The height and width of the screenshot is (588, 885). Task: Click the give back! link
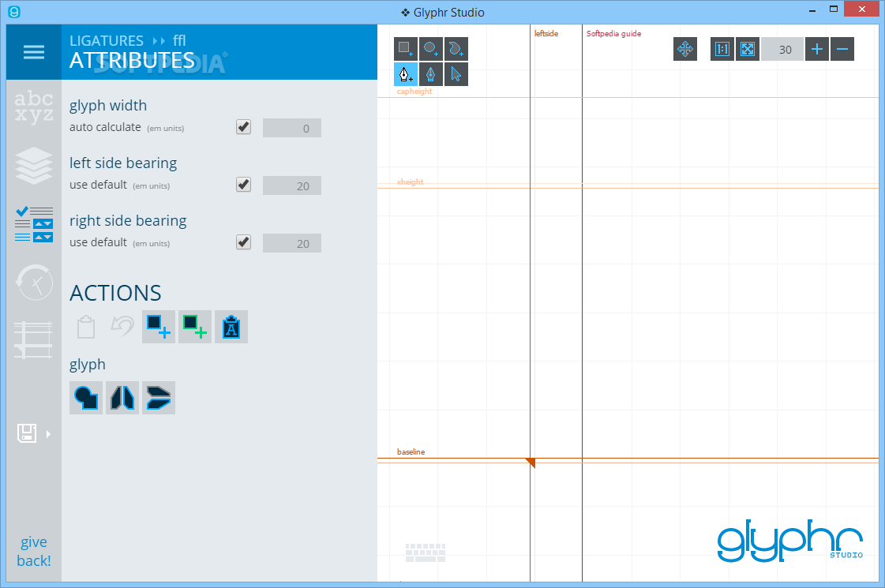pyautogui.click(x=34, y=552)
